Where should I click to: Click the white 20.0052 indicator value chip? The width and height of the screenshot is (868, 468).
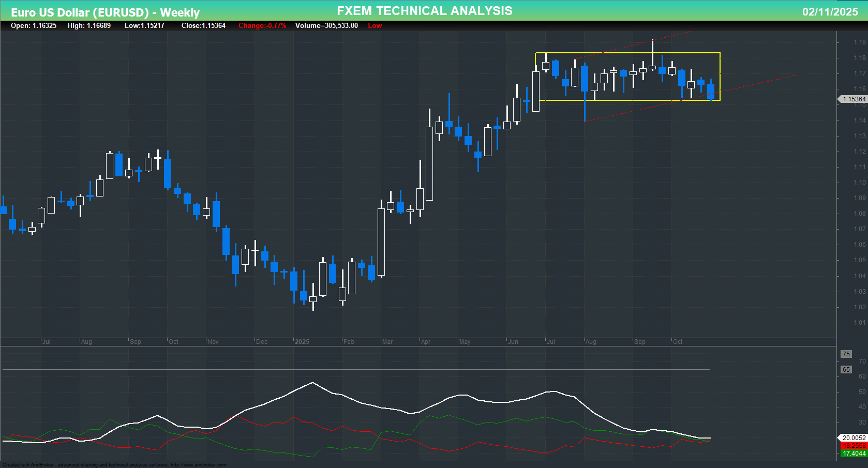coord(852,437)
